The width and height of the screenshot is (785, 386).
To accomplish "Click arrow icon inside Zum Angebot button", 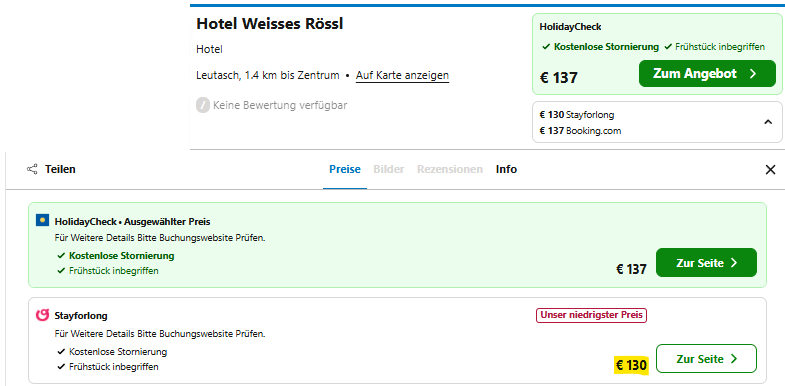I will [x=752, y=74].
